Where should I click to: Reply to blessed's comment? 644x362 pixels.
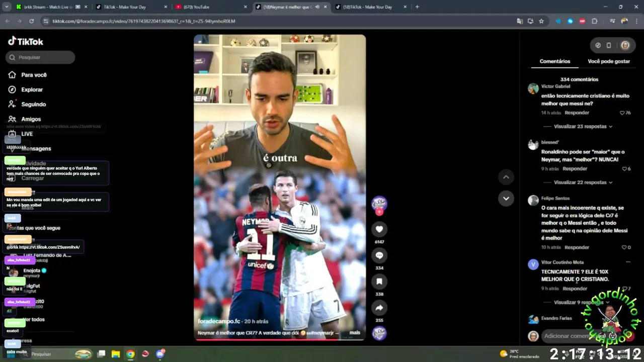pos(575,169)
